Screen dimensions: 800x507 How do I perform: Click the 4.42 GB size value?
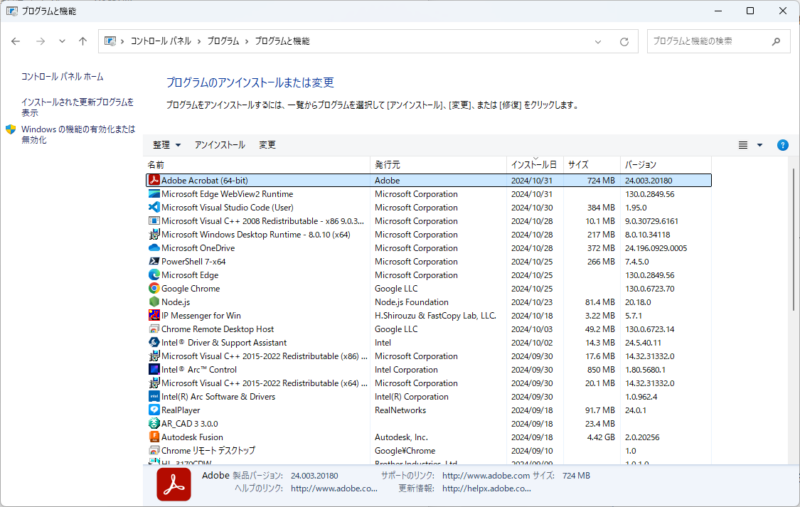(601, 437)
